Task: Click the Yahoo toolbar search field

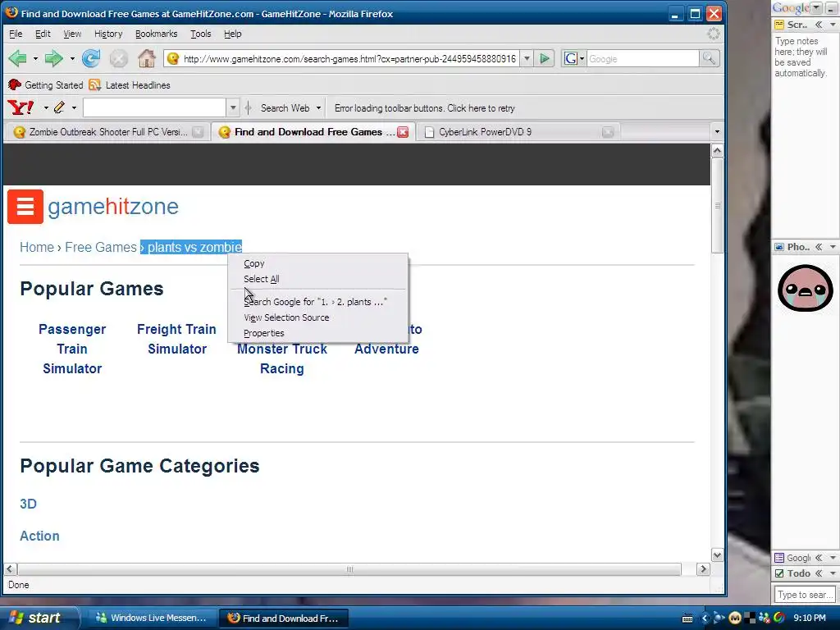Action: point(154,107)
